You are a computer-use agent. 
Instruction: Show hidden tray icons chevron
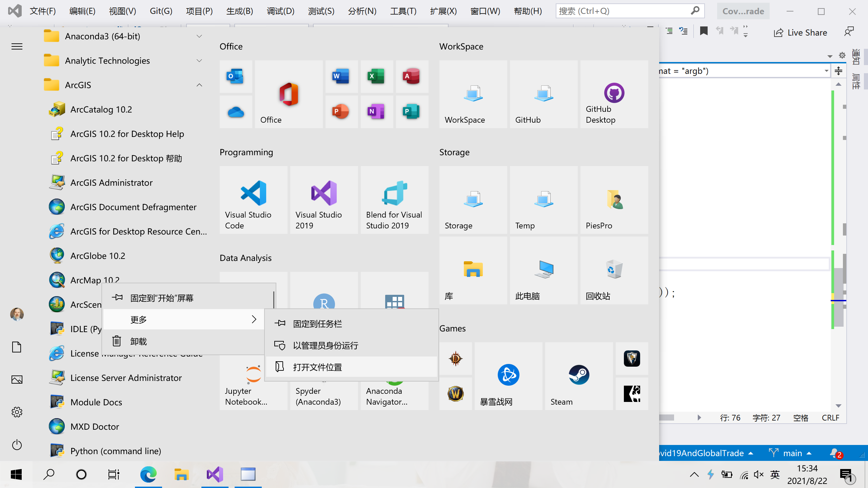pos(694,474)
